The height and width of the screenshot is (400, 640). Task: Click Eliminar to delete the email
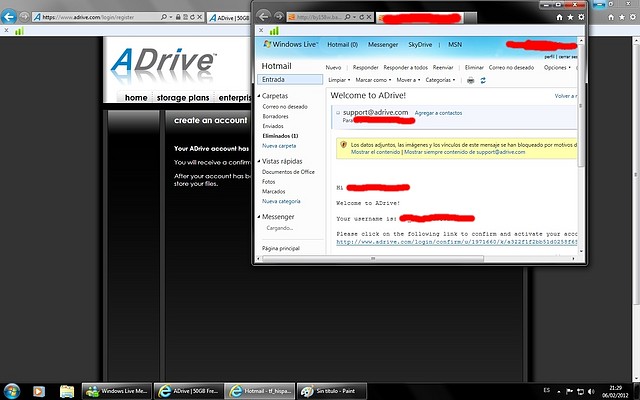click(474, 68)
